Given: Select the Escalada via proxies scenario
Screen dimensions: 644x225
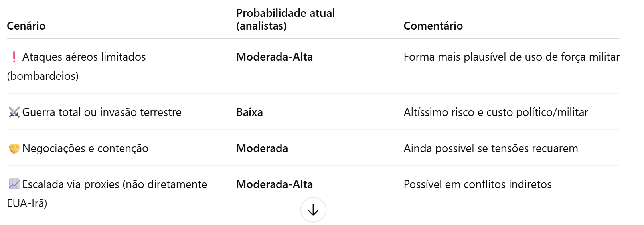Looking at the screenshot, I should coord(115,184).
